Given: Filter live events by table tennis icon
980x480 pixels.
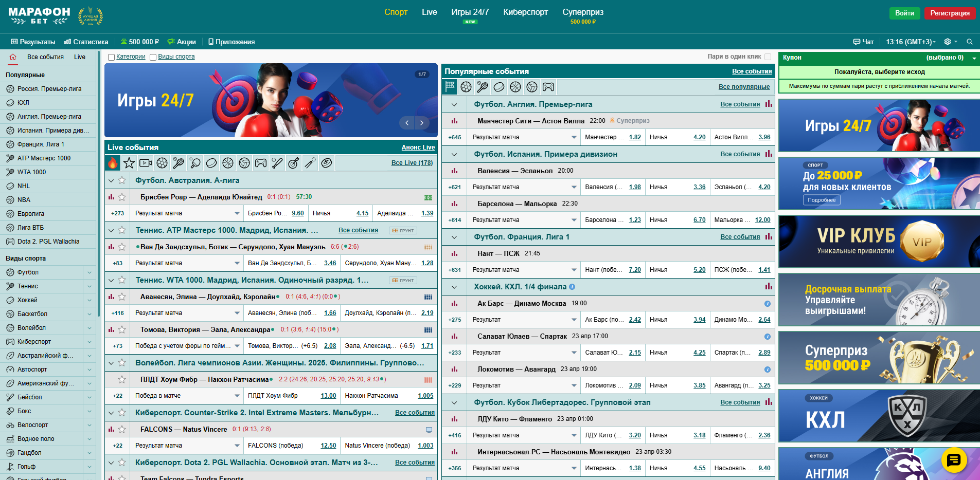Looking at the screenshot, I should (195, 163).
